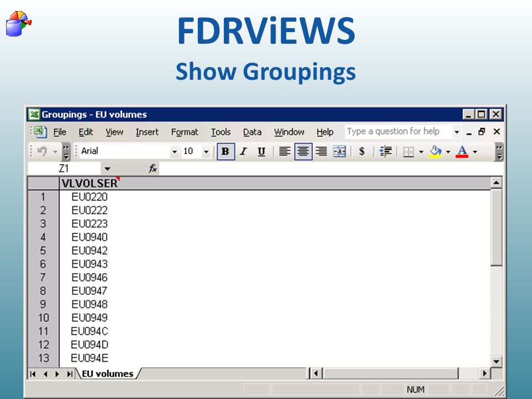Click Excel workbook icon in menu bar
This screenshot has height=399, width=532.
(x=40, y=132)
